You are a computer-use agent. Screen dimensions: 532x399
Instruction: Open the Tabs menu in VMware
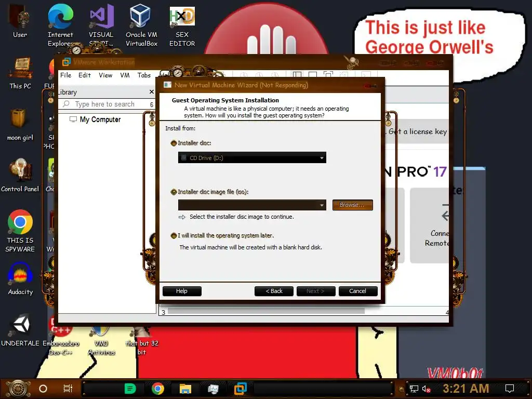click(144, 75)
